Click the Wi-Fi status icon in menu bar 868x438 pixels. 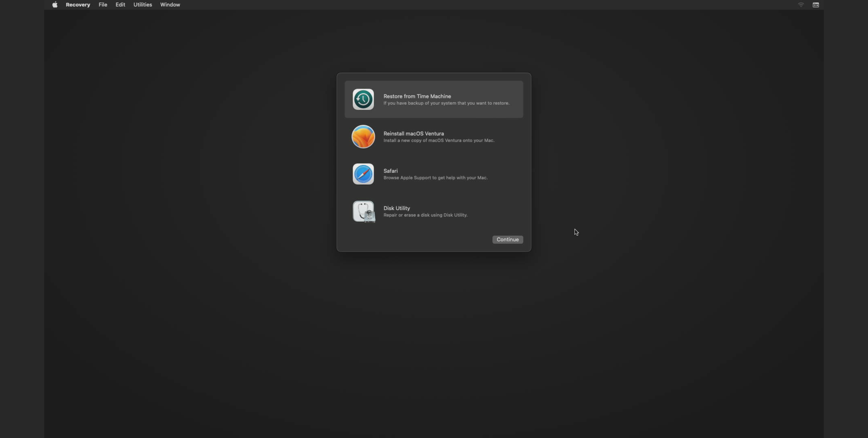801,4
